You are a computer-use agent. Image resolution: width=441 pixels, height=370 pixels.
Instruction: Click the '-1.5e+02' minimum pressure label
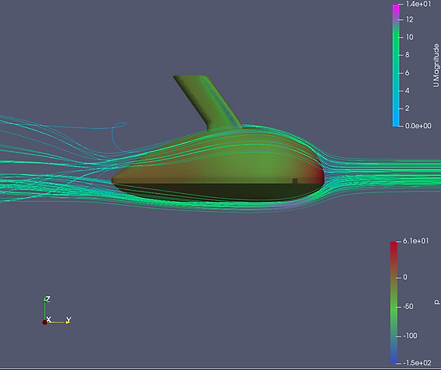pos(417,363)
